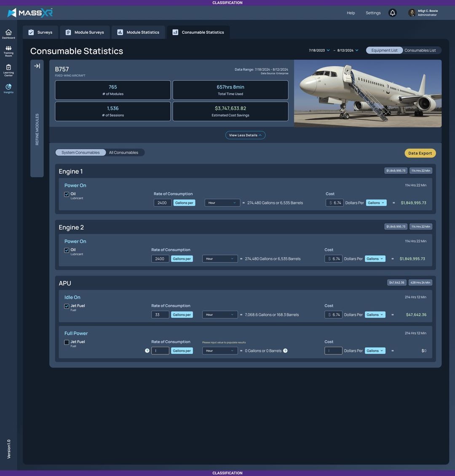Collapse View Less Details
455x476 pixels.
pyautogui.click(x=245, y=135)
